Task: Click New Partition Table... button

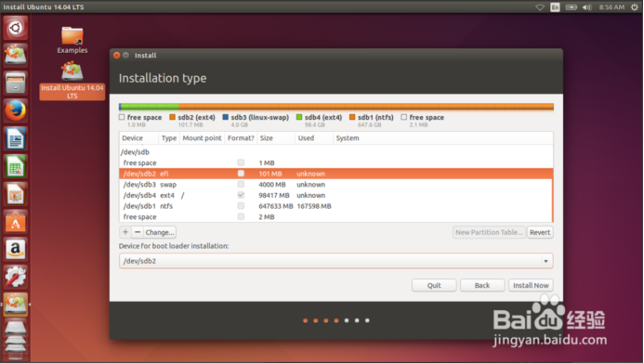Action: [489, 232]
